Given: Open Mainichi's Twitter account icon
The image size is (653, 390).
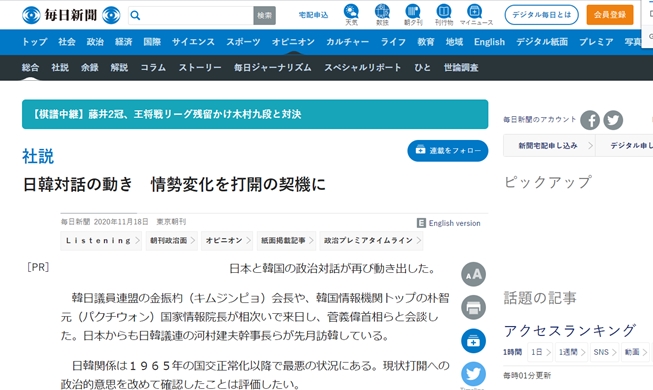Looking at the screenshot, I should tap(613, 120).
